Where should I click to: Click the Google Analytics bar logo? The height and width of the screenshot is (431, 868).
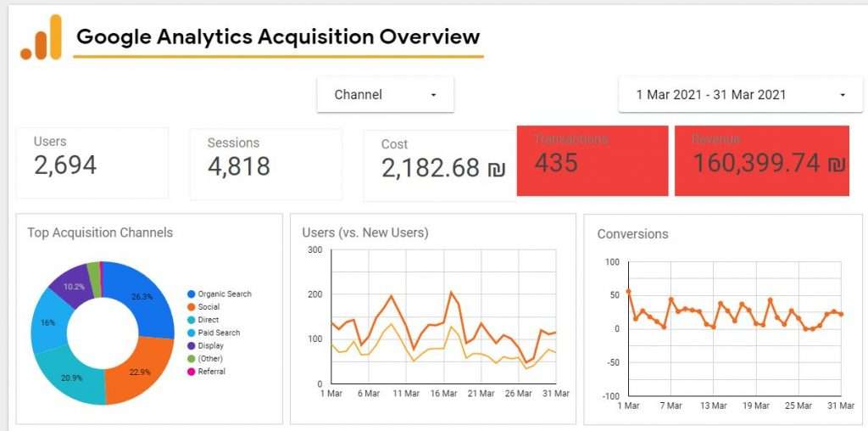[x=41, y=37]
